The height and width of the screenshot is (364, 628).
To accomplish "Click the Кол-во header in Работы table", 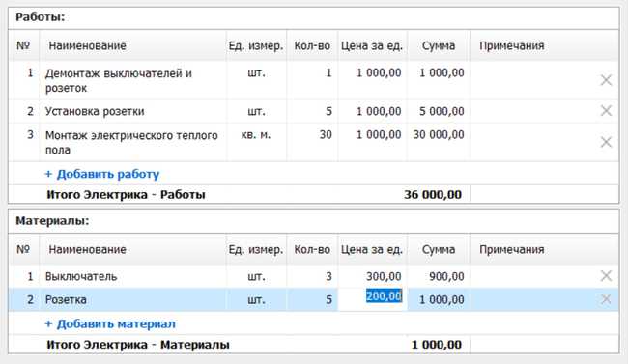I will point(312,45).
